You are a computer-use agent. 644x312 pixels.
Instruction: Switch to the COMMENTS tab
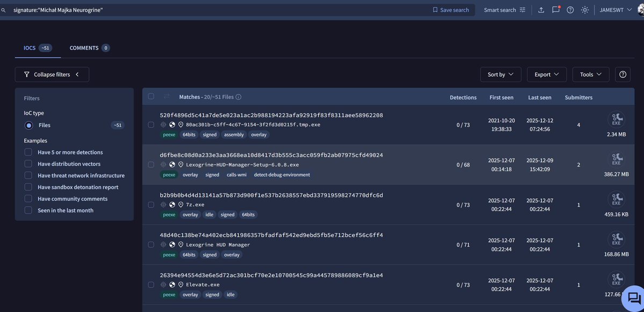90,48
